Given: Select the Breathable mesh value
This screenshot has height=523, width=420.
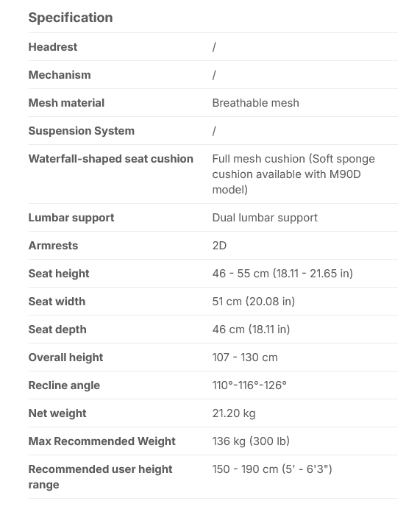Looking at the screenshot, I should pyautogui.click(x=255, y=103).
